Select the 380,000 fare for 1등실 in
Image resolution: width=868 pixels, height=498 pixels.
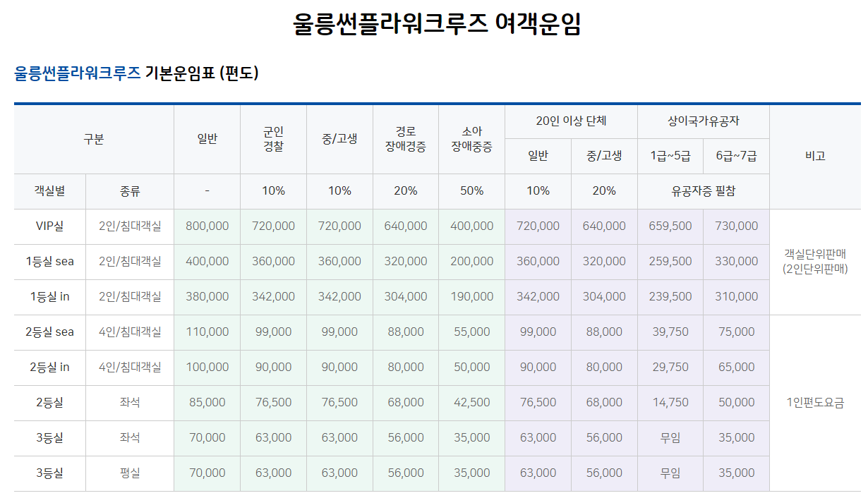pos(207,297)
